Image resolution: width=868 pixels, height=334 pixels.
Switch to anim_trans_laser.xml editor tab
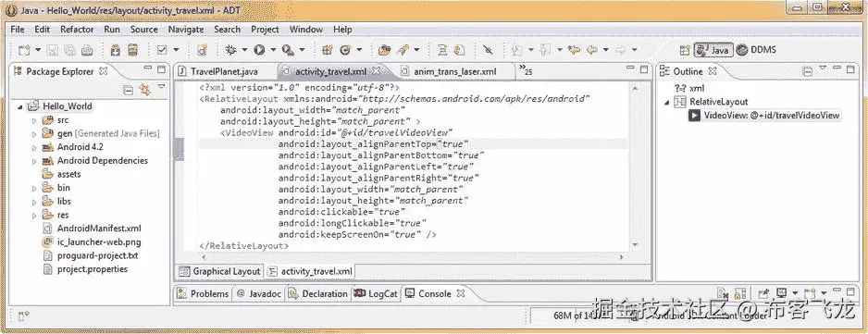pos(455,71)
